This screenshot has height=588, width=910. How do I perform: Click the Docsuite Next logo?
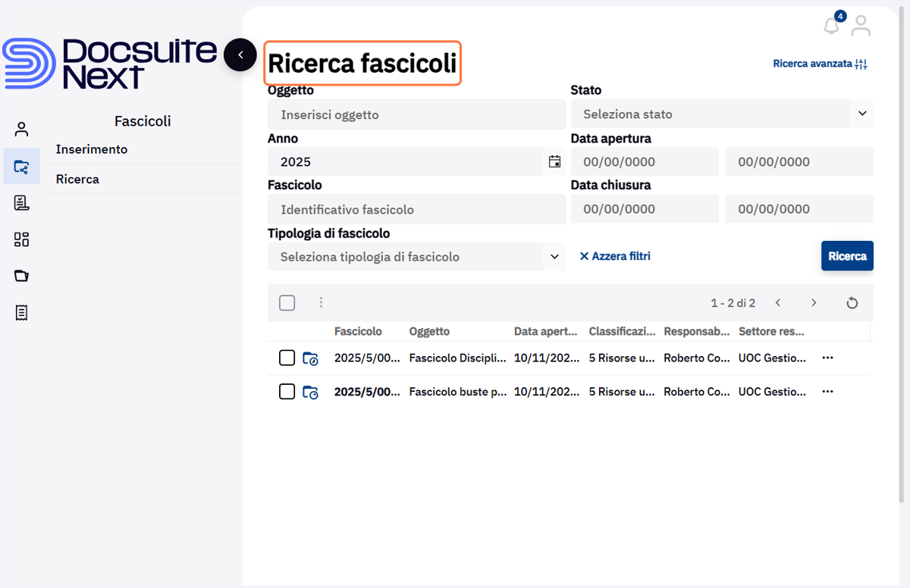tap(110, 64)
